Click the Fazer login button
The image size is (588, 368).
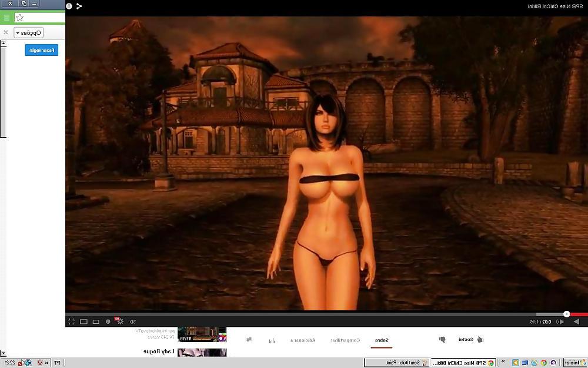coord(41,50)
